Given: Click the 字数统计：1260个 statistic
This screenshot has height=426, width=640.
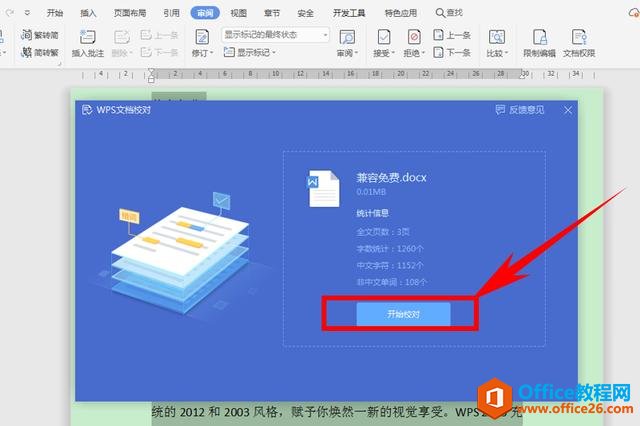Looking at the screenshot, I should [x=390, y=248].
